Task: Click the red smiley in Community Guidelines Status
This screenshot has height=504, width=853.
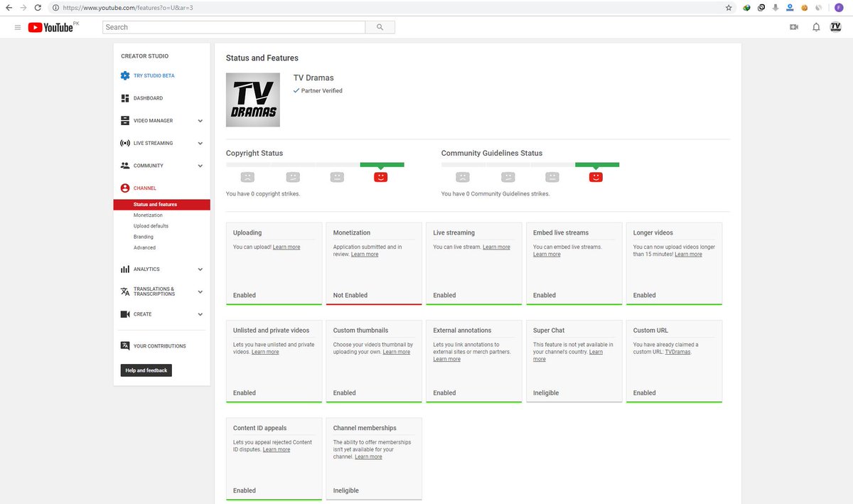Action: tap(596, 177)
